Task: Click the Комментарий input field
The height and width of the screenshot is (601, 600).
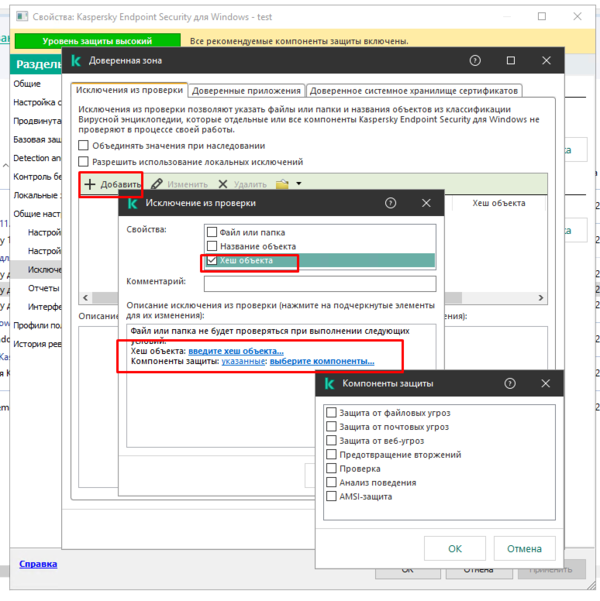Action: [x=320, y=283]
